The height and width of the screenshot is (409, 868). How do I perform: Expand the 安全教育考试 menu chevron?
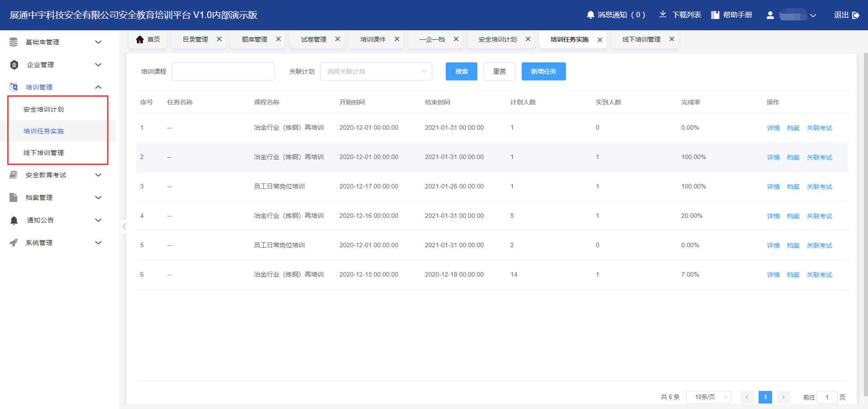(x=98, y=175)
